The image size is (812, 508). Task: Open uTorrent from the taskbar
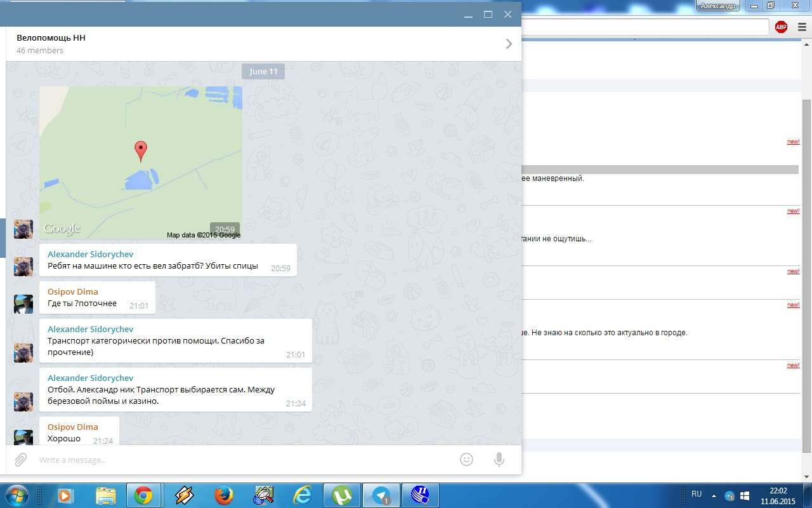[x=343, y=495]
